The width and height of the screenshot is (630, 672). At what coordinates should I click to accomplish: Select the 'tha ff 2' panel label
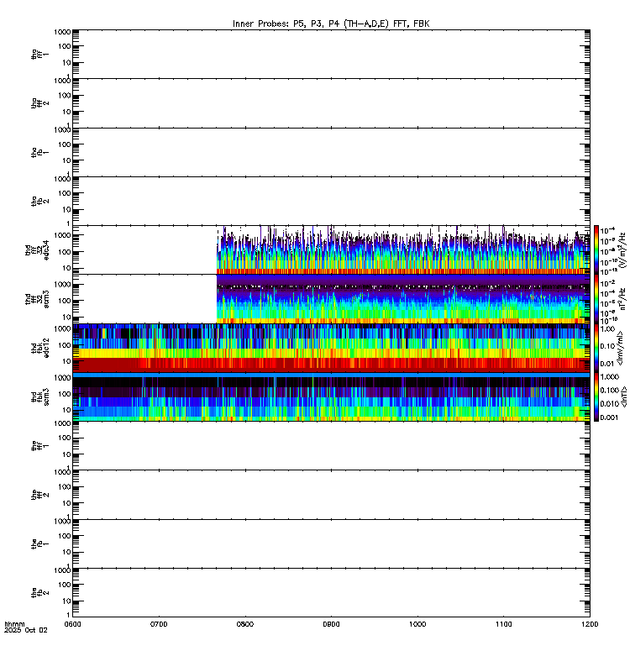[x=39, y=103]
